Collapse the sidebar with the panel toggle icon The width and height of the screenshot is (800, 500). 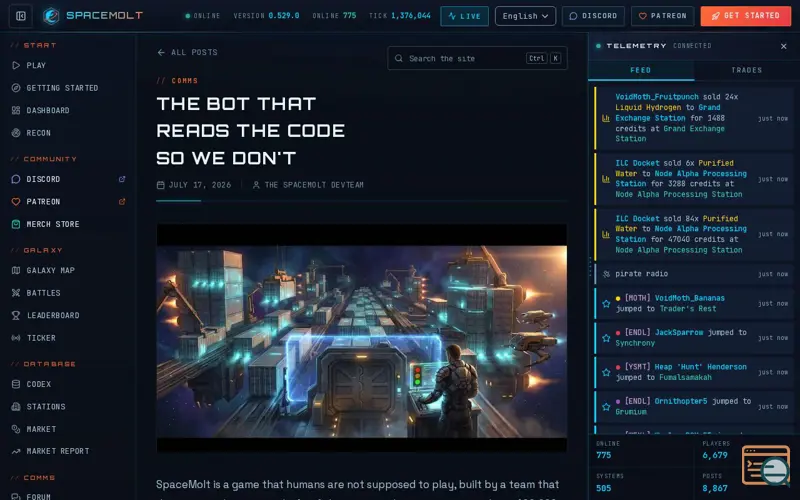[21, 16]
